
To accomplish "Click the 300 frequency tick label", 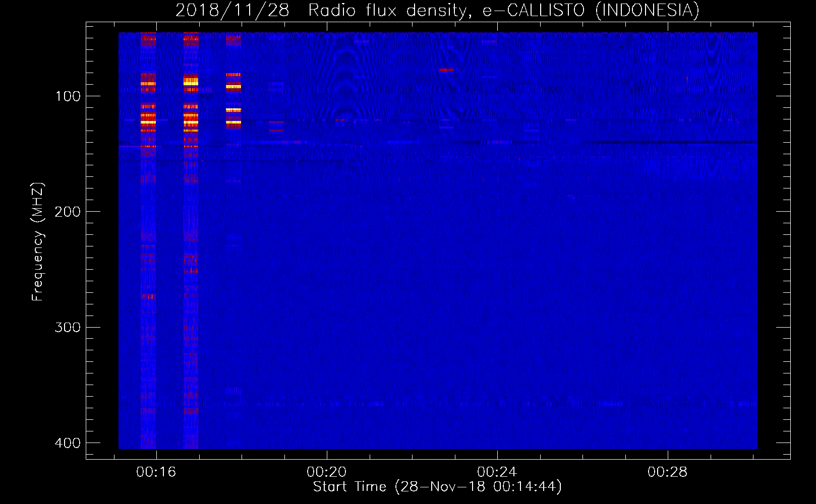I will [x=68, y=327].
